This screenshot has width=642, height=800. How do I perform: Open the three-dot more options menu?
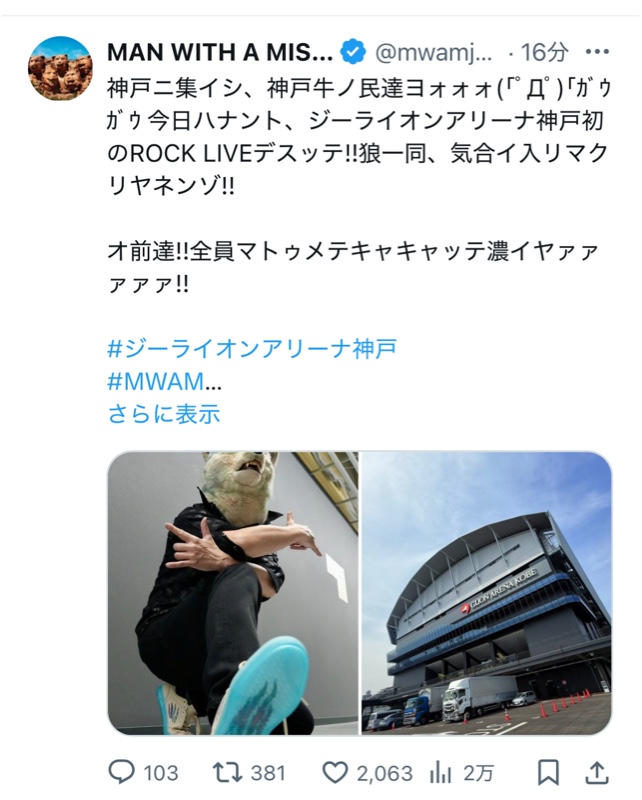coord(597,52)
